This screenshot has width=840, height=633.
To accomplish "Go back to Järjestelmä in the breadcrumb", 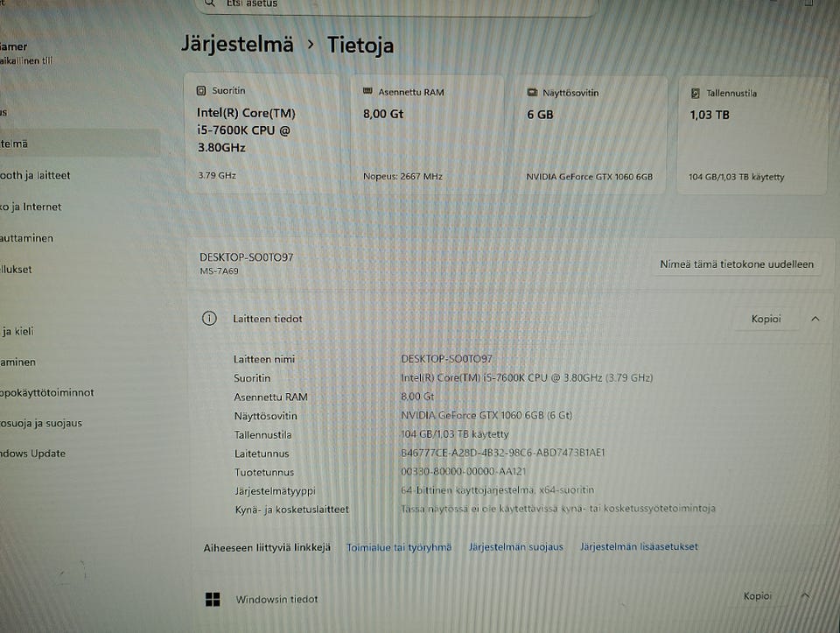I will pyautogui.click(x=237, y=44).
